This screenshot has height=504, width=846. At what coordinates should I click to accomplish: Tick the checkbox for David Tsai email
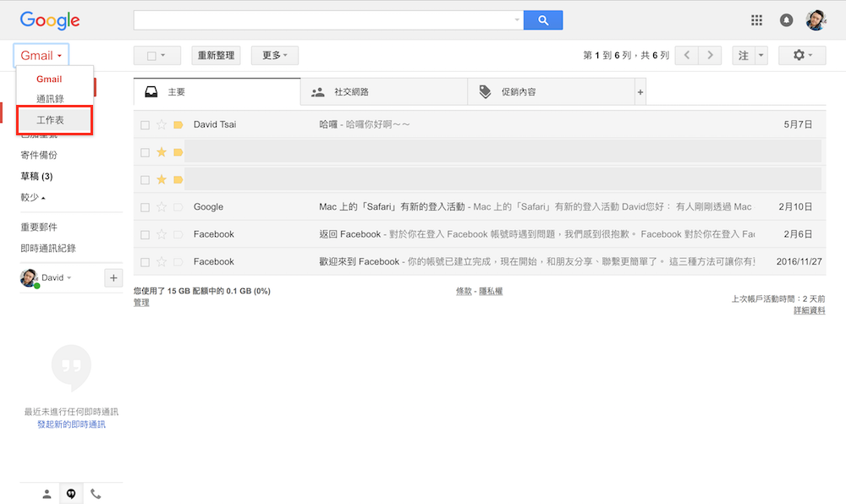pyautogui.click(x=145, y=125)
